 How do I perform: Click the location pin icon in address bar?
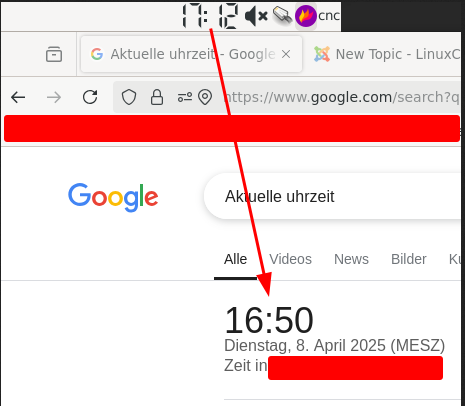(205, 97)
